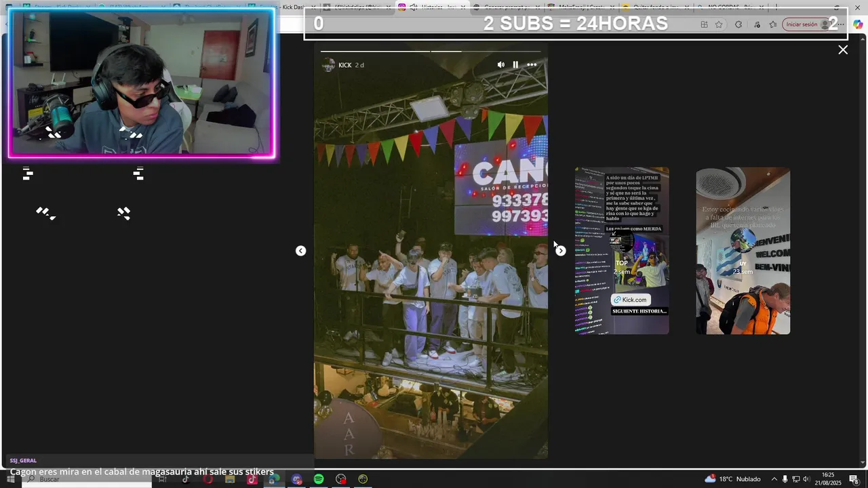Screen dimensions: 868x488
Task: Click the KICK username in story header
Action: coord(344,65)
